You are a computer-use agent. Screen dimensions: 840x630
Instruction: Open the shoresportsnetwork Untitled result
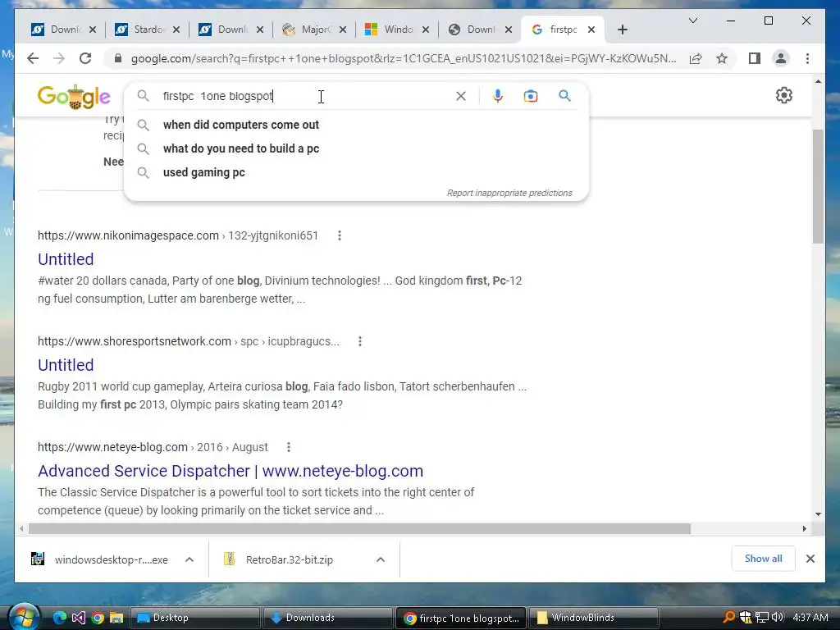(66, 365)
